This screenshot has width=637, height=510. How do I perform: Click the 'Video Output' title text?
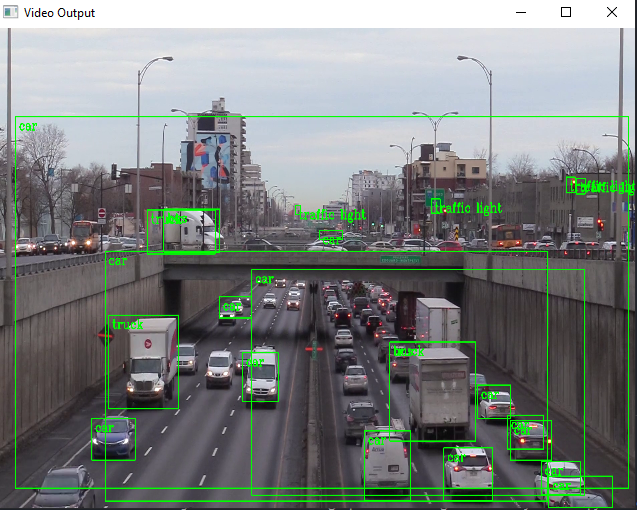[59, 13]
